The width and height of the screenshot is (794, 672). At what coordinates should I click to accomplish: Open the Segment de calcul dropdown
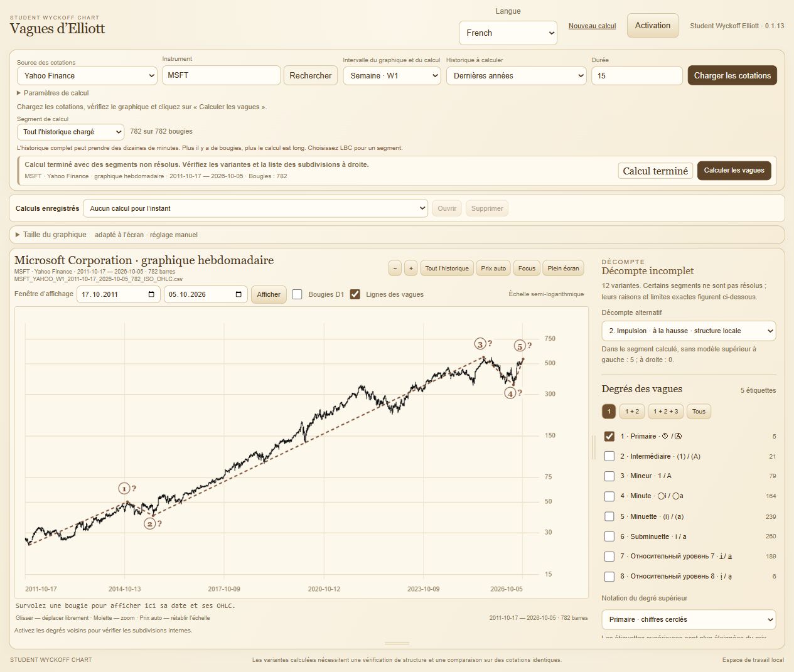70,132
